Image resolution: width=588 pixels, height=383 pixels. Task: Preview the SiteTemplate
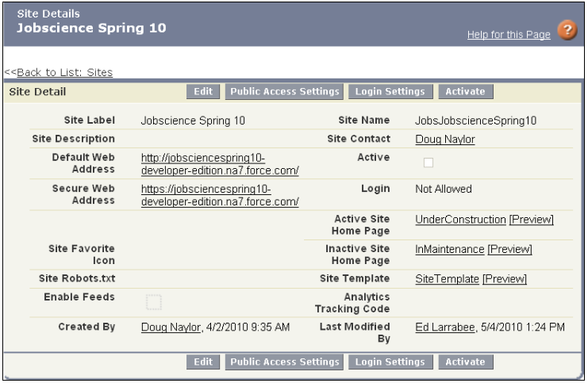point(505,279)
